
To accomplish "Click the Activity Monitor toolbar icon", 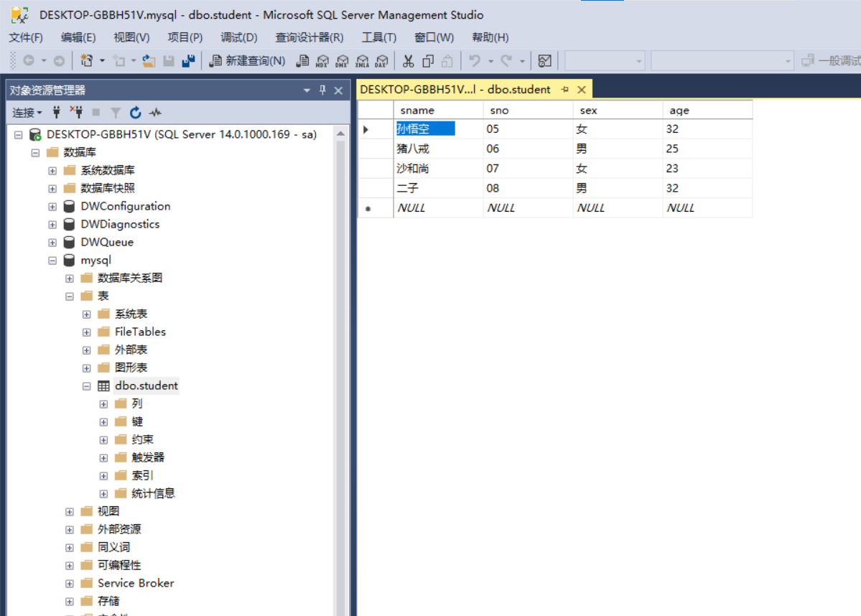I will [x=545, y=60].
